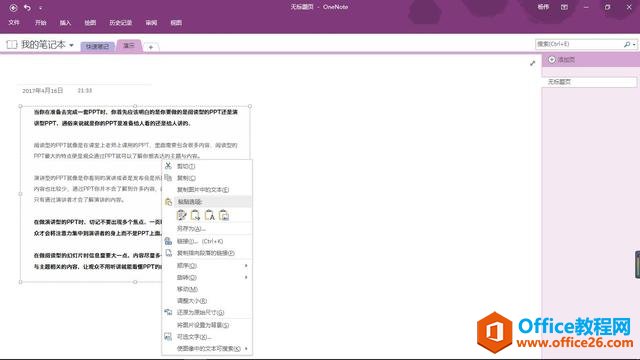Click the scissors Cut icon
The width and height of the screenshot is (640, 360).
click(x=168, y=165)
